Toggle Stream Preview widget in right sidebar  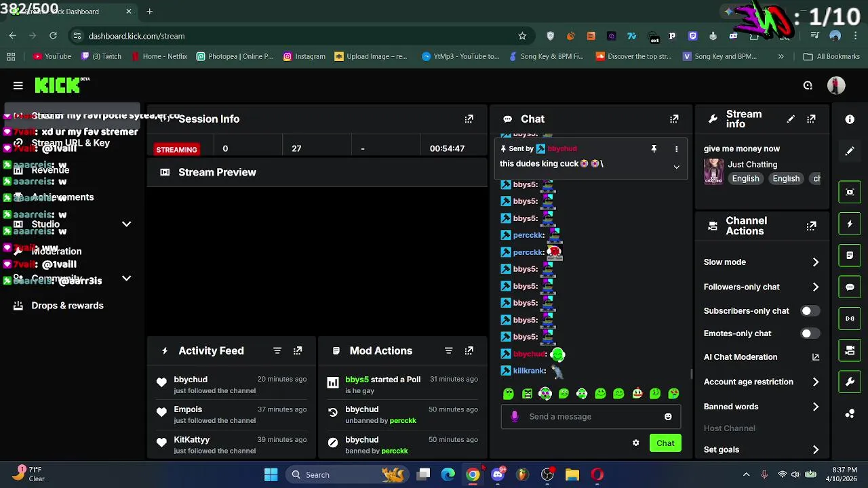click(x=850, y=192)
